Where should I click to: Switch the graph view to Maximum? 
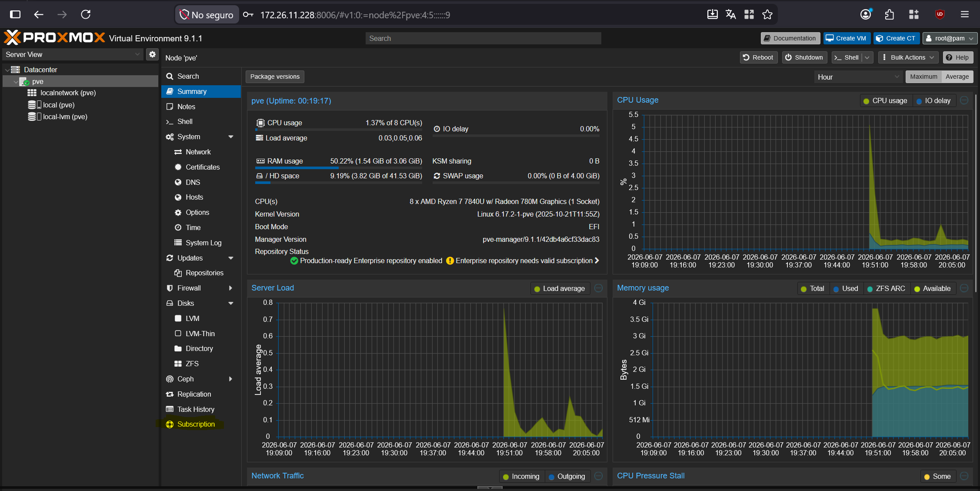(923, 77)
